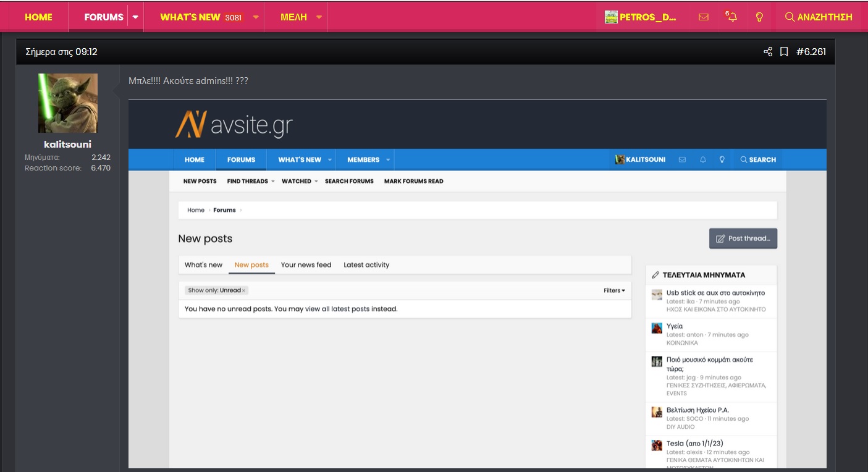868x472 pixels.
Task: Click the 'You have no unread posts' message
Action: pyautogui.click(x=291, y=309)
